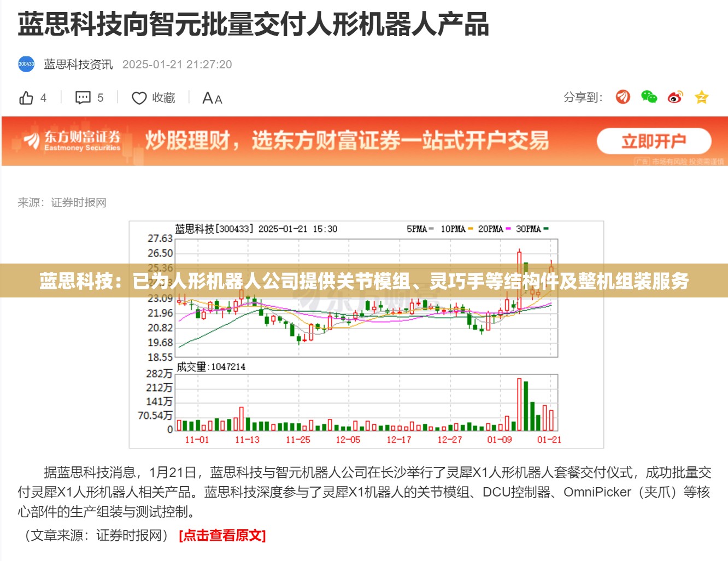
Task: Click the heart 收藏 favorite icon
Action: coord(139,98)
